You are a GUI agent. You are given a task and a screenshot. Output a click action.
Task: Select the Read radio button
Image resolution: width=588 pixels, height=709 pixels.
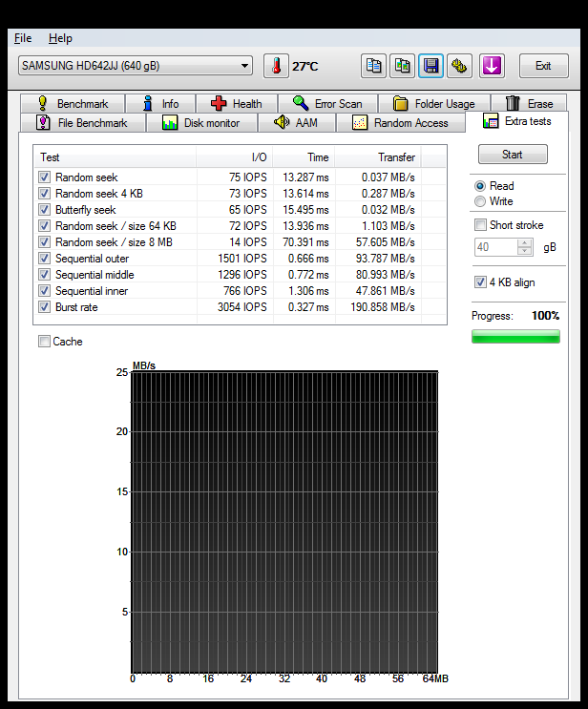(480, 186)
